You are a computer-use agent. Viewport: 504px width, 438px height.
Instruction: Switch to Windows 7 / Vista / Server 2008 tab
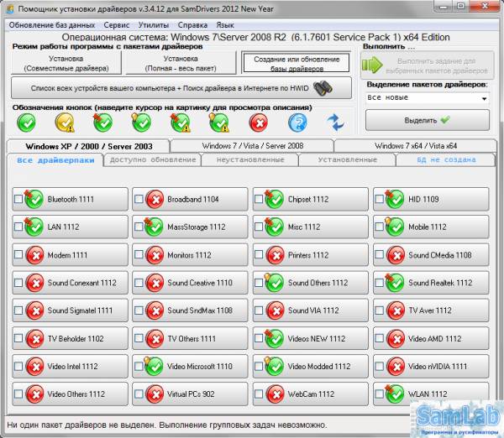click(252, 146)
